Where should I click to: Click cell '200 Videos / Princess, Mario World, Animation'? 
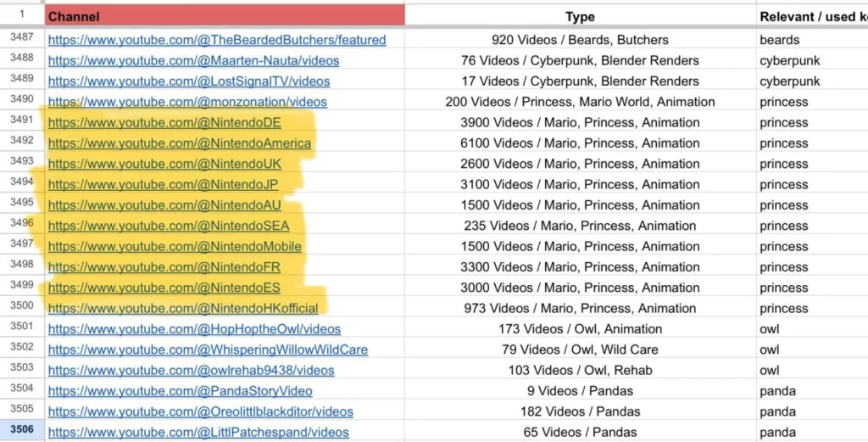pos(580,102)
